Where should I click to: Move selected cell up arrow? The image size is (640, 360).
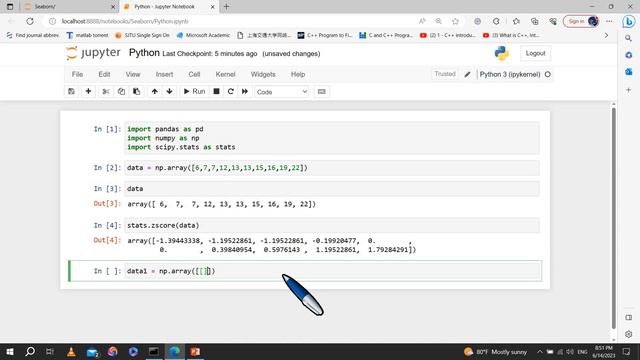click(x=154, y=91)
